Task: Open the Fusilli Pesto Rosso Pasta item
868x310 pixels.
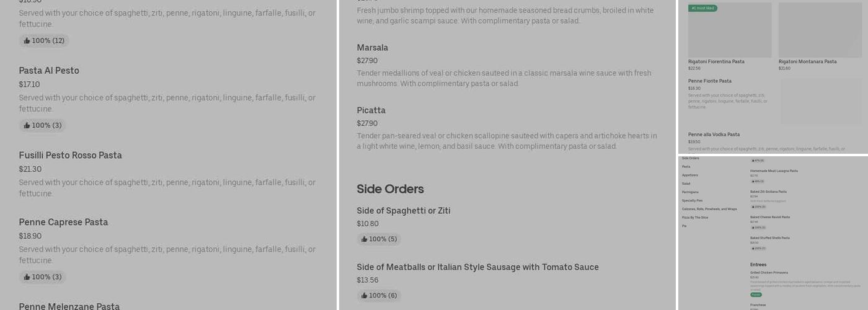Action: click(x=70, y=156)
